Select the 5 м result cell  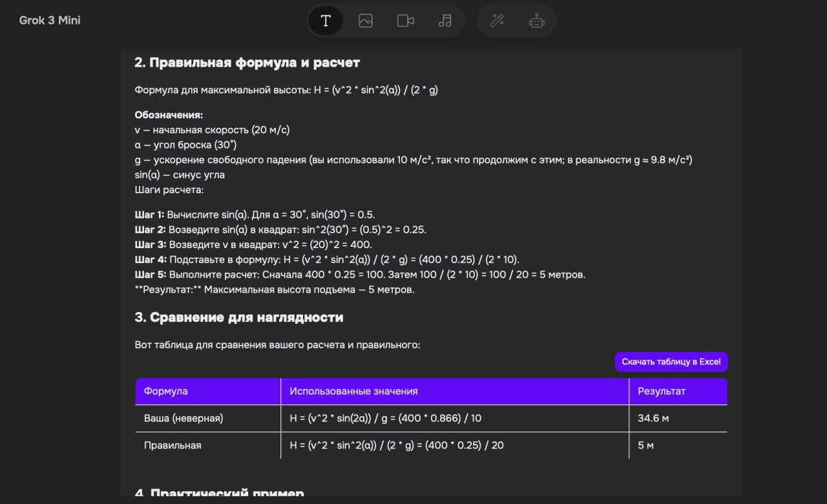pyautogui.click(x=647, y=445)
